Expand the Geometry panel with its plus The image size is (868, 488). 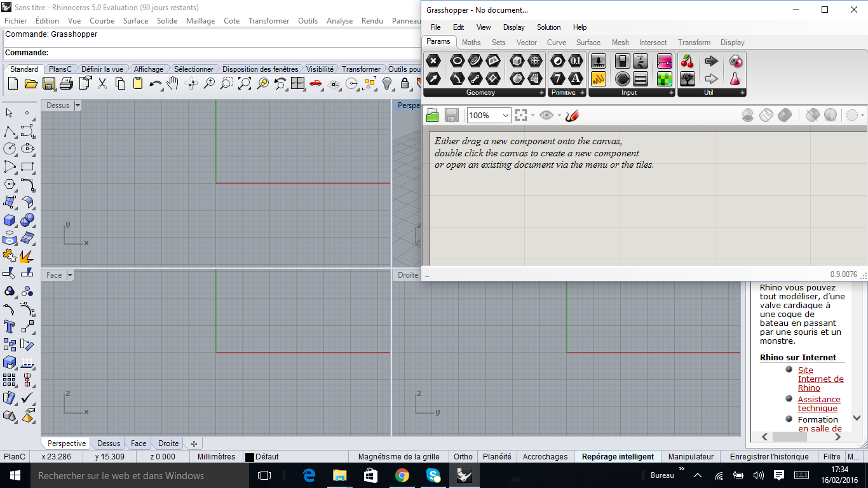tap(542, 93)
